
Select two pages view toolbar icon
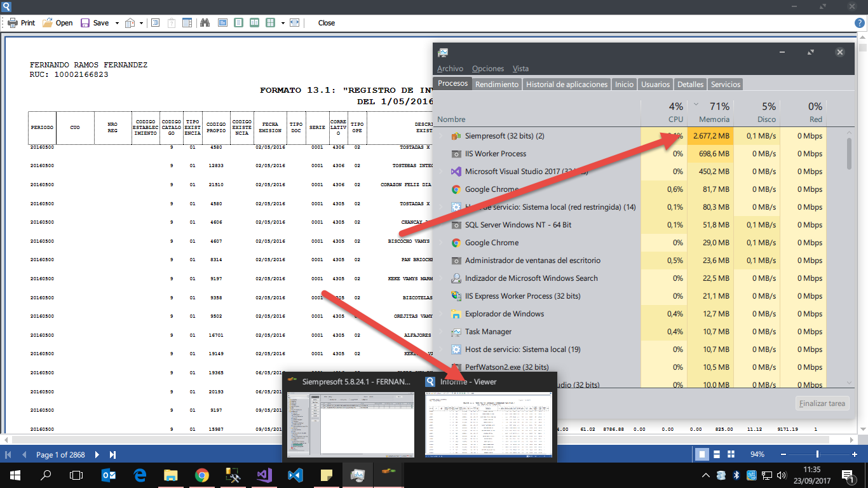[x=254, y=23]
